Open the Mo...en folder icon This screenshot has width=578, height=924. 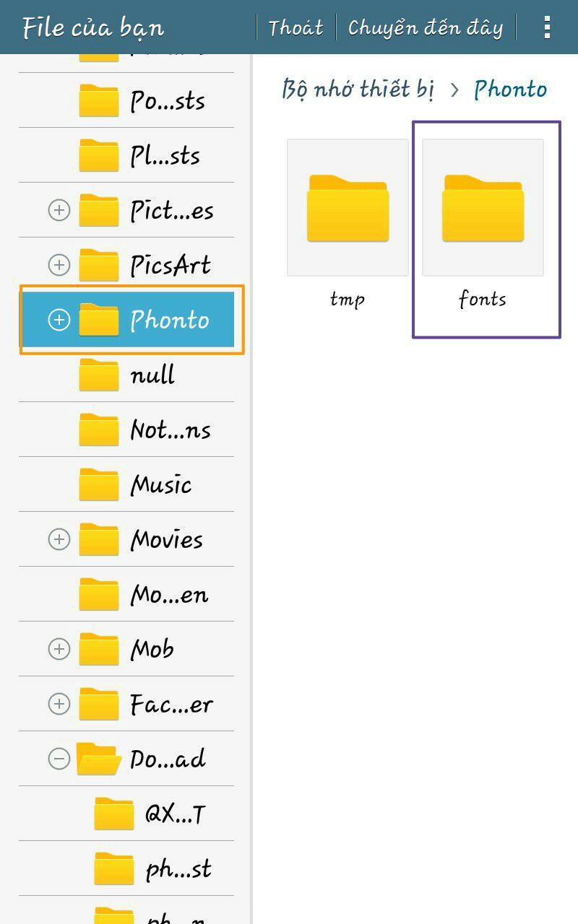pos(98,594)
